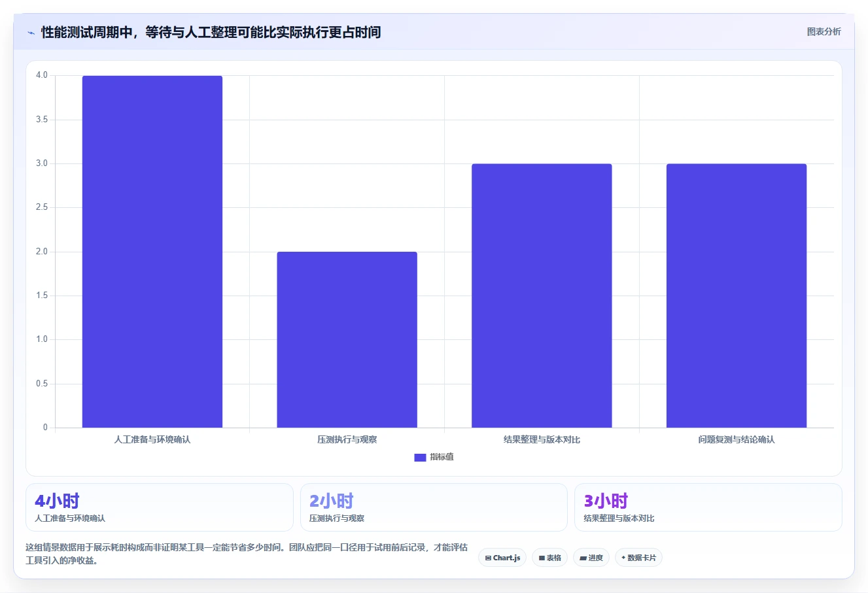Click the lightning icon beside the title
The height and width of the screenshot is (593, 868).
point(31,33)
